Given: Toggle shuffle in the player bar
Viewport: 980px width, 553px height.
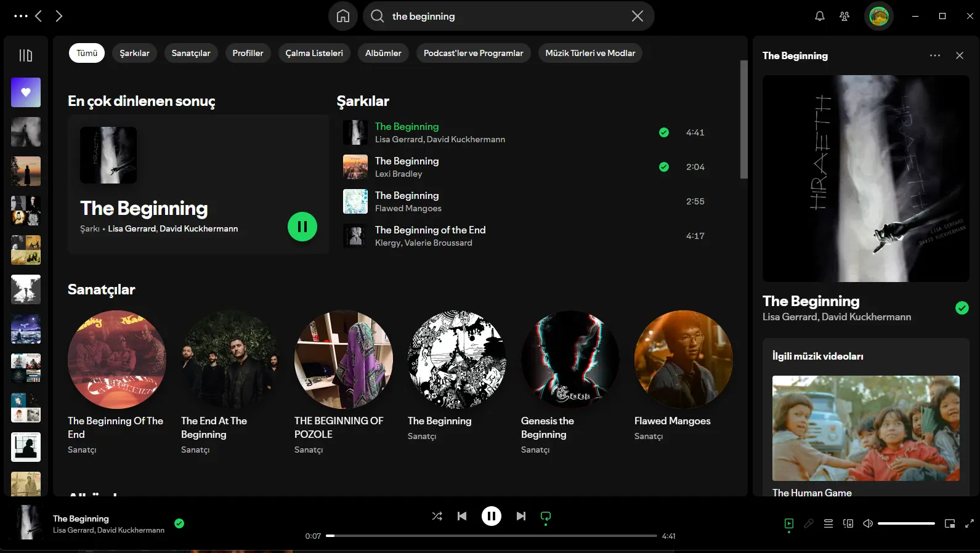Looking at the screenshot, I should 437,516.
